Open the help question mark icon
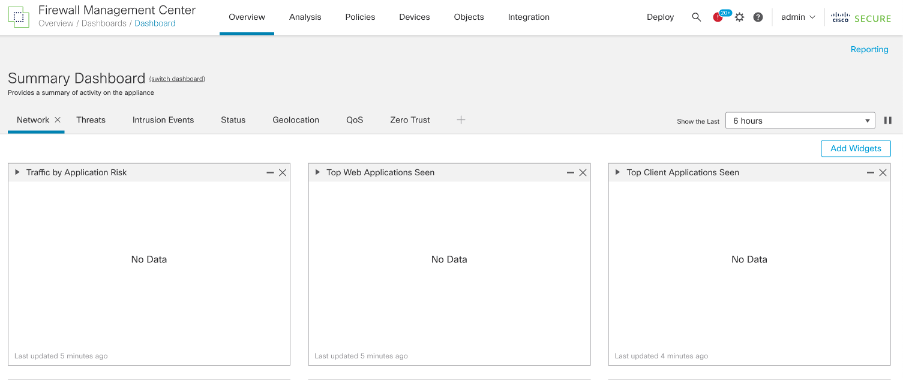 tap(758, 17)
